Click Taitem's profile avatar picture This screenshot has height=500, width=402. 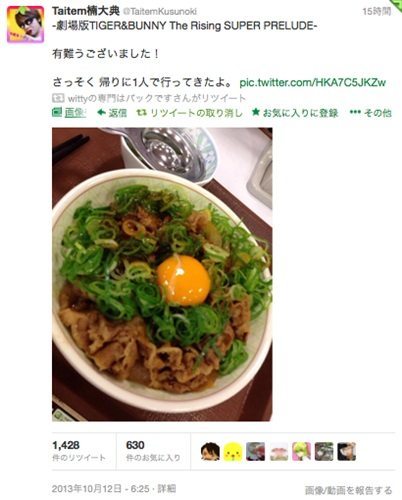[x=26, y=24]
